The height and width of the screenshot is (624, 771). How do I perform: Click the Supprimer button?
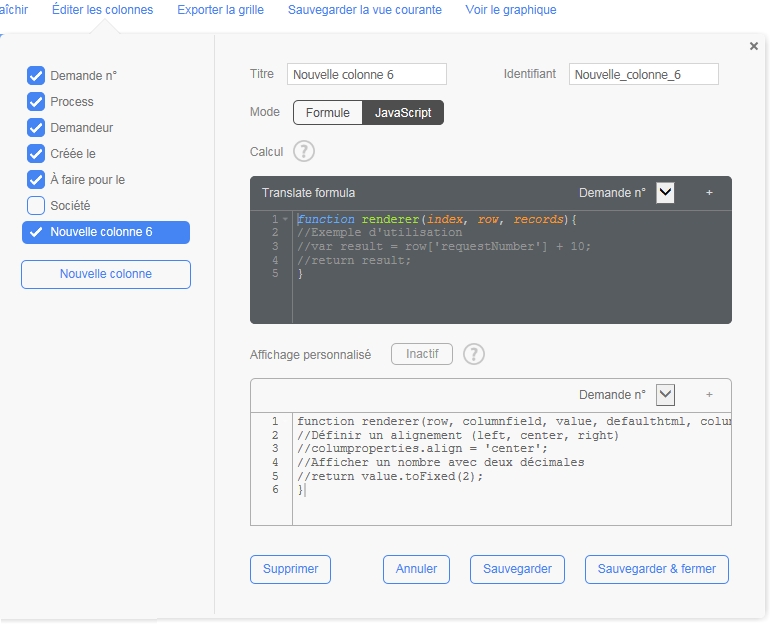coord(290,569)
